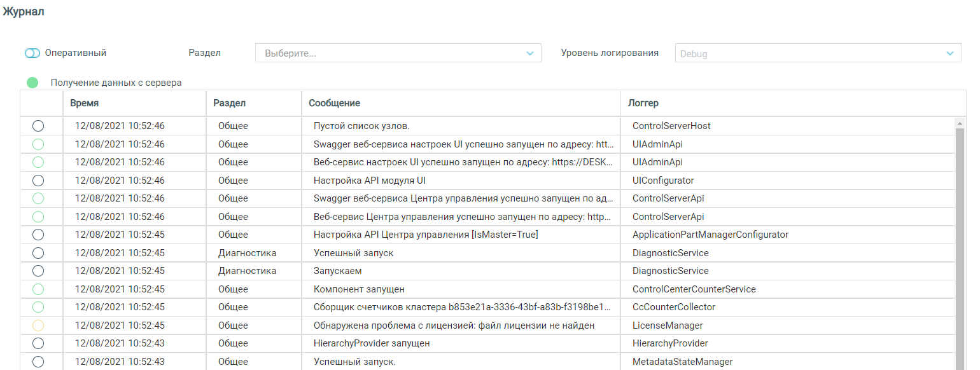
Task: Click status circle for UIConfigurator row
Action: pos(38,181)
